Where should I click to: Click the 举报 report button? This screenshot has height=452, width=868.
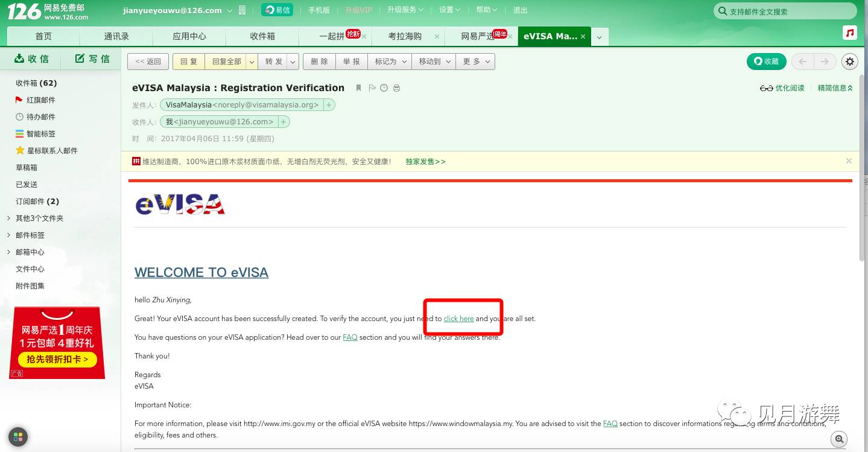(x=351, y=62)
